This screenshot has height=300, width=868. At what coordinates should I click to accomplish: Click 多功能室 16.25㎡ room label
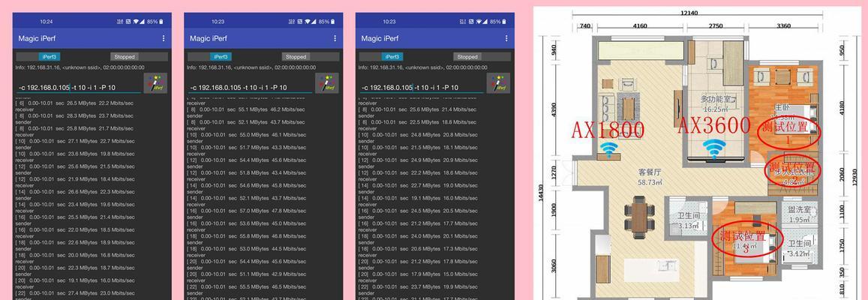pyautogui.click(x=717, y=104)
